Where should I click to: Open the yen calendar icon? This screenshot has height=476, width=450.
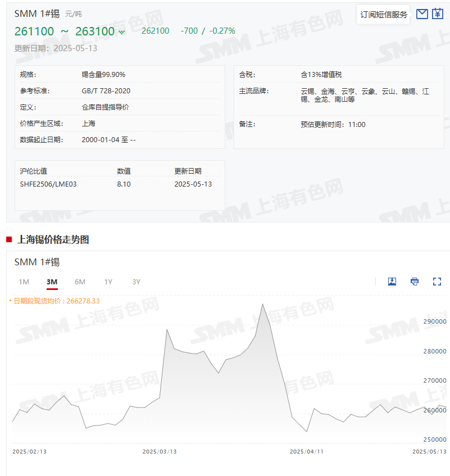(438, 13)
